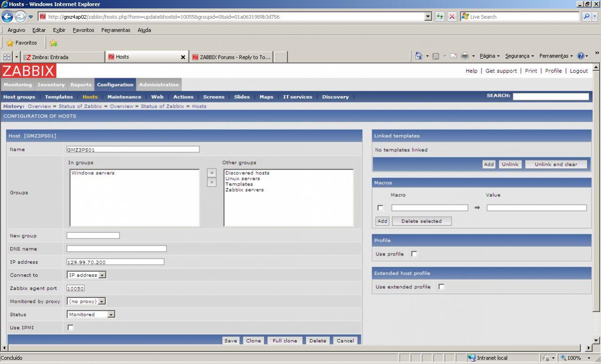Click Delete selected macros button

coord(421,221)
